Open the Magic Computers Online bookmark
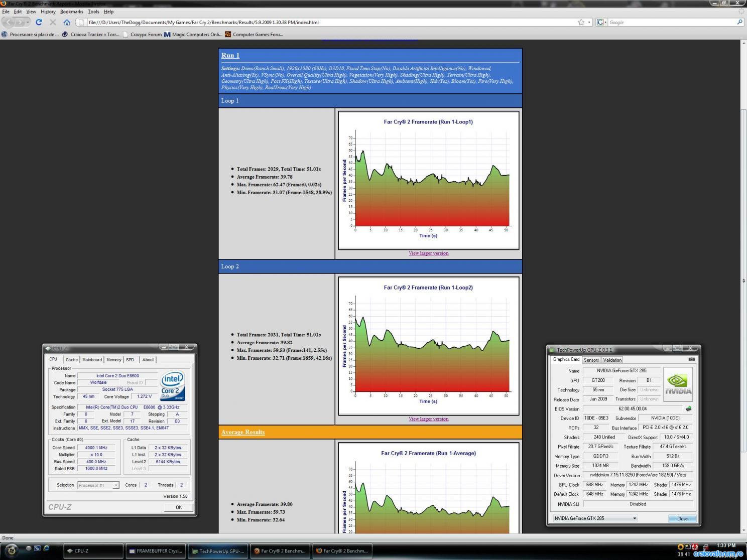Screen dimensions: 747x560 tap(193, 35)
